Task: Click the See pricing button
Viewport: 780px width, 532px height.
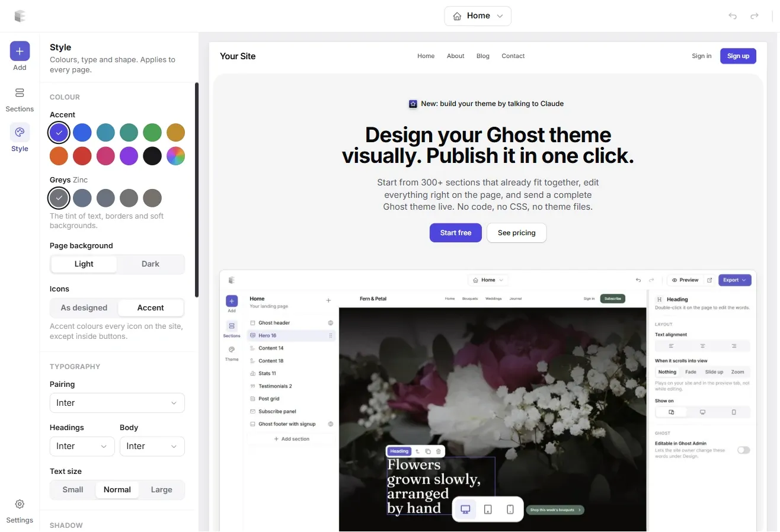Action: 517,233
